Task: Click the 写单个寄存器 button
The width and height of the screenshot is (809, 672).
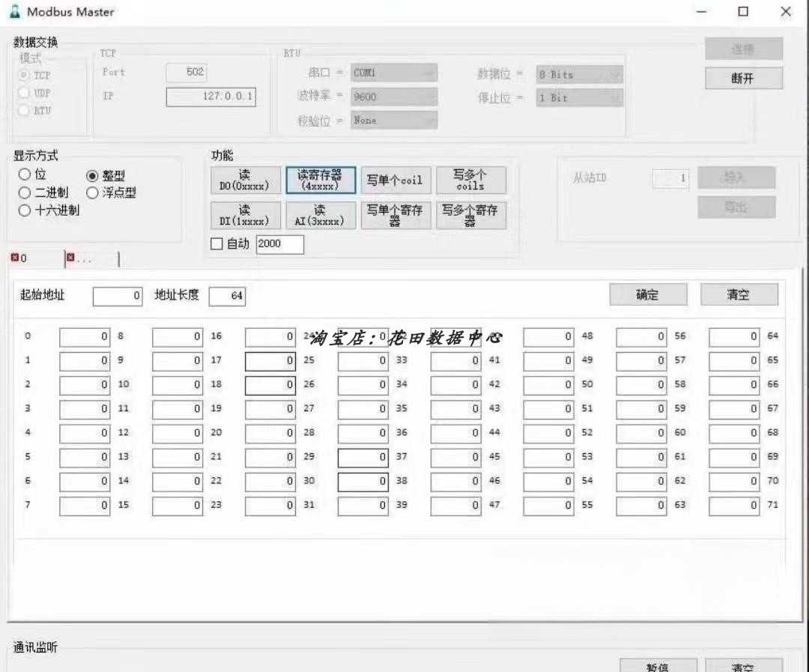Action: (396, 215)
